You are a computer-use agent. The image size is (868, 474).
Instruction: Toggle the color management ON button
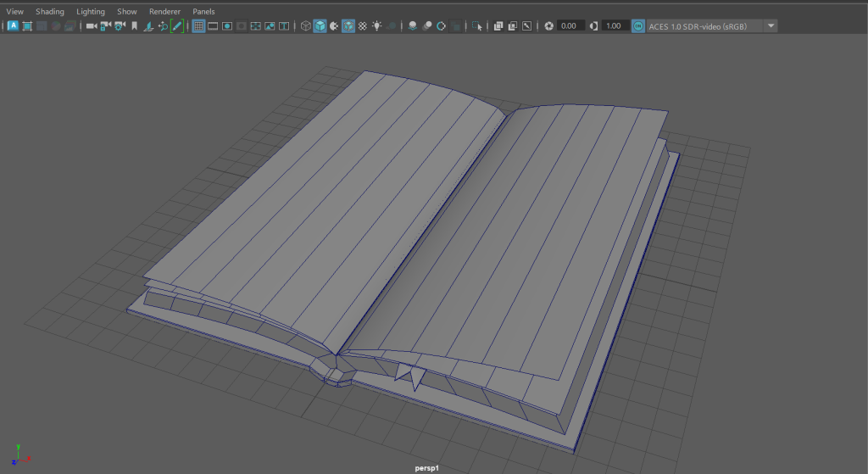pos(637,26)
